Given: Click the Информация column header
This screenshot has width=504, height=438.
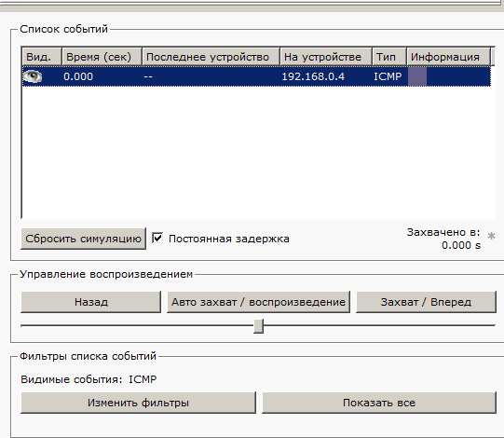Looking at the screenshot, I should pyautogui.click(x=449, y=57).
